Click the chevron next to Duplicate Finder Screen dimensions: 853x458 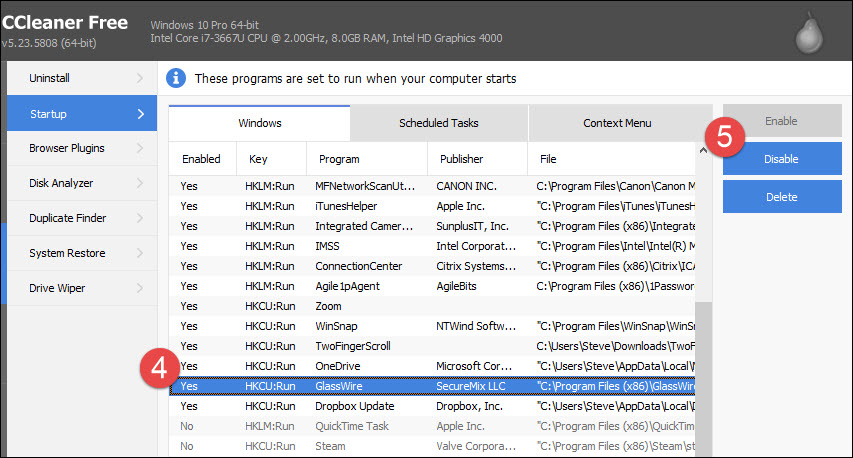(x=140, y=218)
